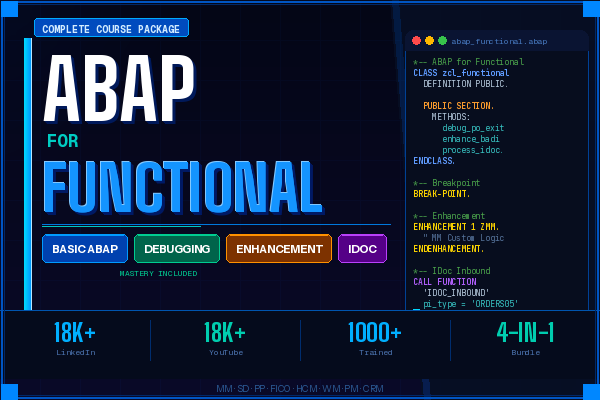Click the yellow minimize dot in code window

[429, 41]
